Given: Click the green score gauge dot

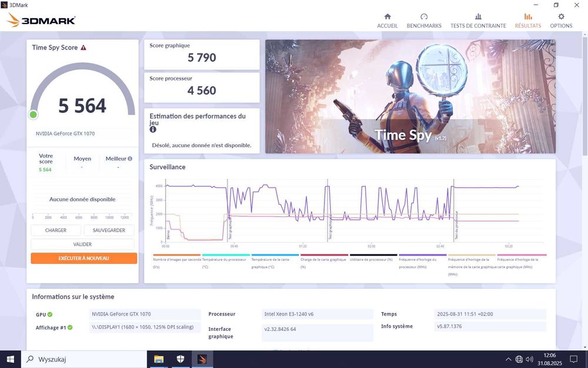Looking at the screenshot, I should pyautogui.click(x=34, y=115).
